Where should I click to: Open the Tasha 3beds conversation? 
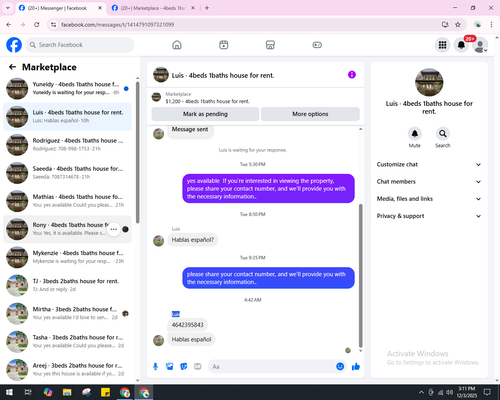click(x=67, y=341)
